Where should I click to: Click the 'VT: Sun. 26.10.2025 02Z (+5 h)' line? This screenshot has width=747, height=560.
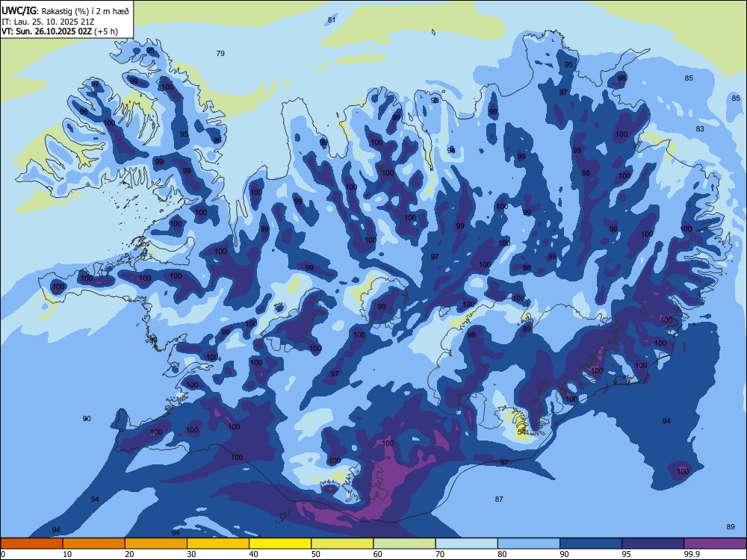click(60, 31)
